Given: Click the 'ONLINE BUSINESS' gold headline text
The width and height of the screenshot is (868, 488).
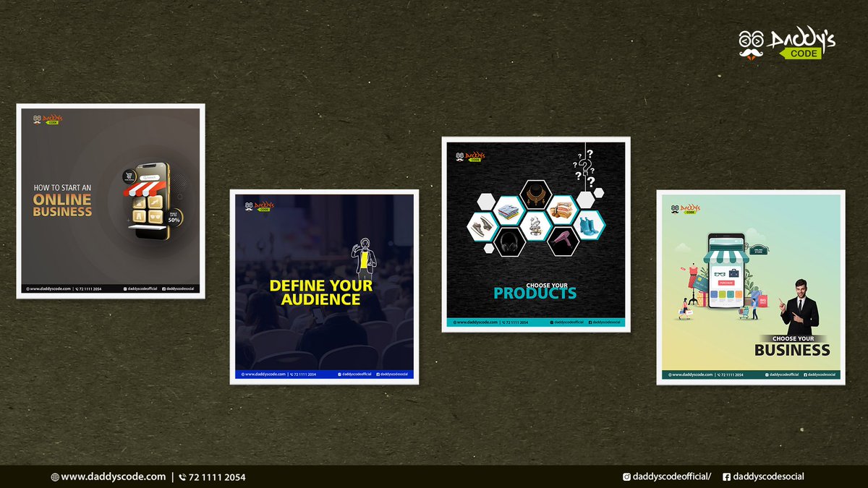Looking at the screenshot, I should [x=62, y=205].
